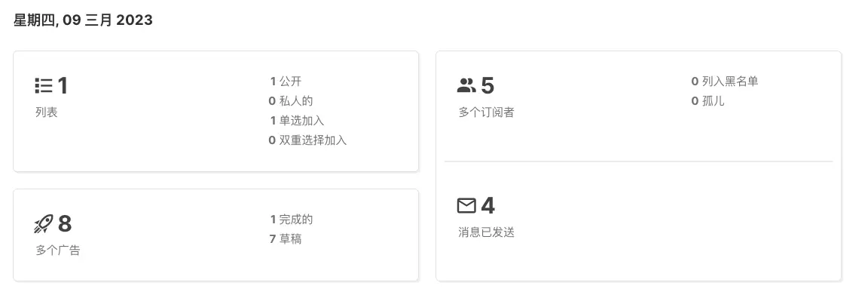The image size is (868, 298).
Task: Click the 0 列入黑名单 blocklisted stat
Action: pos(725,81)
